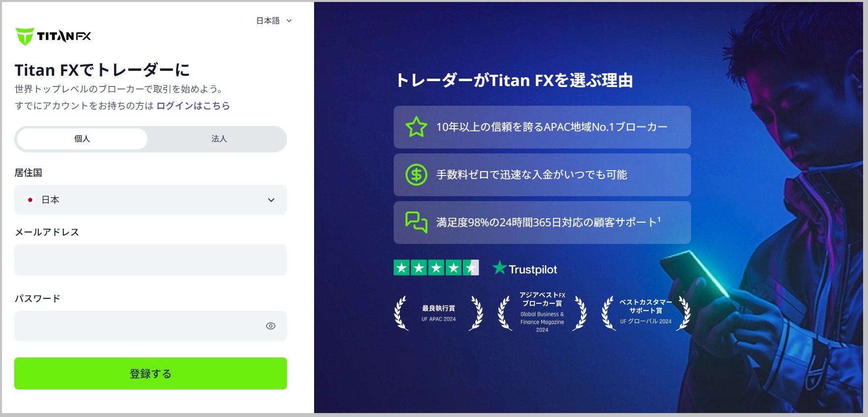Image resolution: width=868 pixels, height=417 pixels.
Task: Click the Japan flag icon
Action: pyautogui.click(x=30, y=200)
